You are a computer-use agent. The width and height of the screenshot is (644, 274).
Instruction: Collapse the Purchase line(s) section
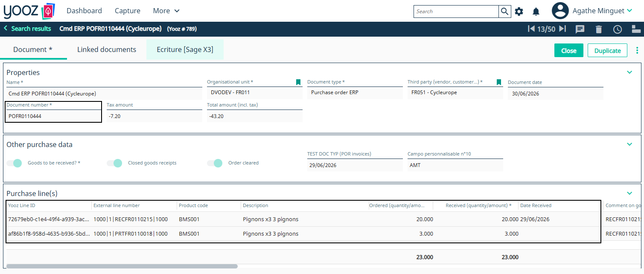629,193
